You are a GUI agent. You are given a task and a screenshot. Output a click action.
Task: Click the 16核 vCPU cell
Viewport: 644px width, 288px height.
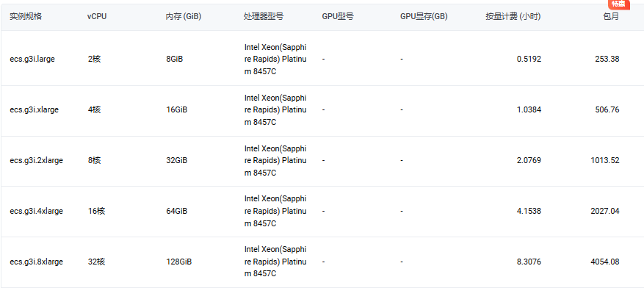pos(96,211)
